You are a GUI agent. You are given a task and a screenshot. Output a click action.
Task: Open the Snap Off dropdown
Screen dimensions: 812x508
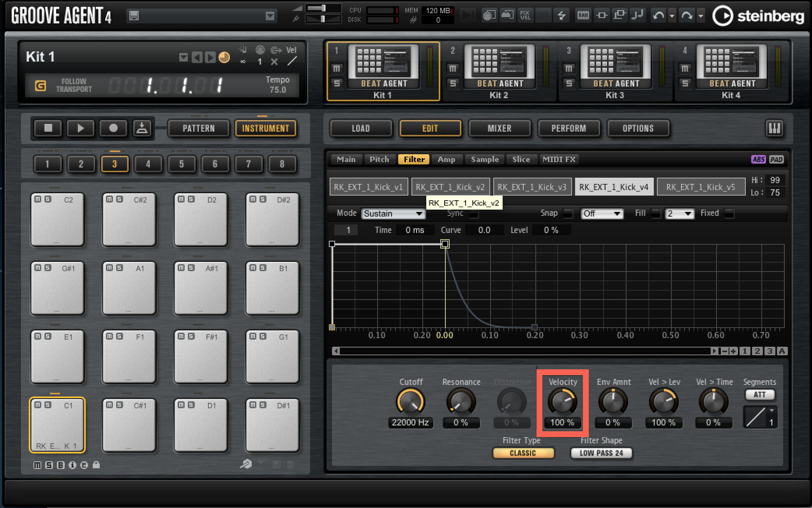click(602, 213)
